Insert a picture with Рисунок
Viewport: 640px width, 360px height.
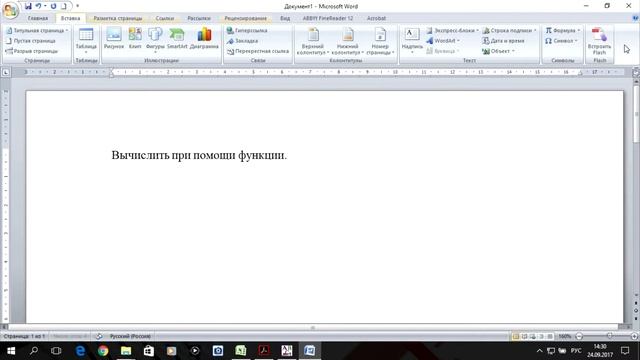point(114,38)
